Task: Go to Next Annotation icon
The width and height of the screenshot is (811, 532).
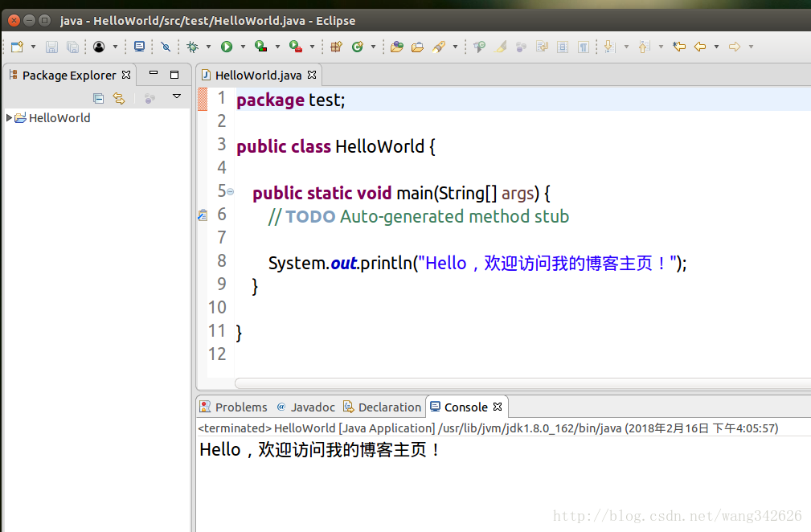Action: coord(609,47)
